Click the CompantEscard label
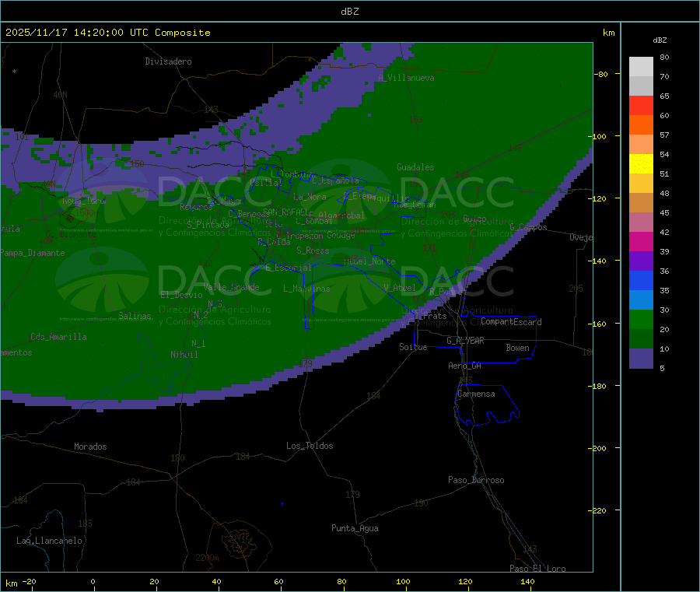This screenshot has height=592, width=700. coord(511,322)
